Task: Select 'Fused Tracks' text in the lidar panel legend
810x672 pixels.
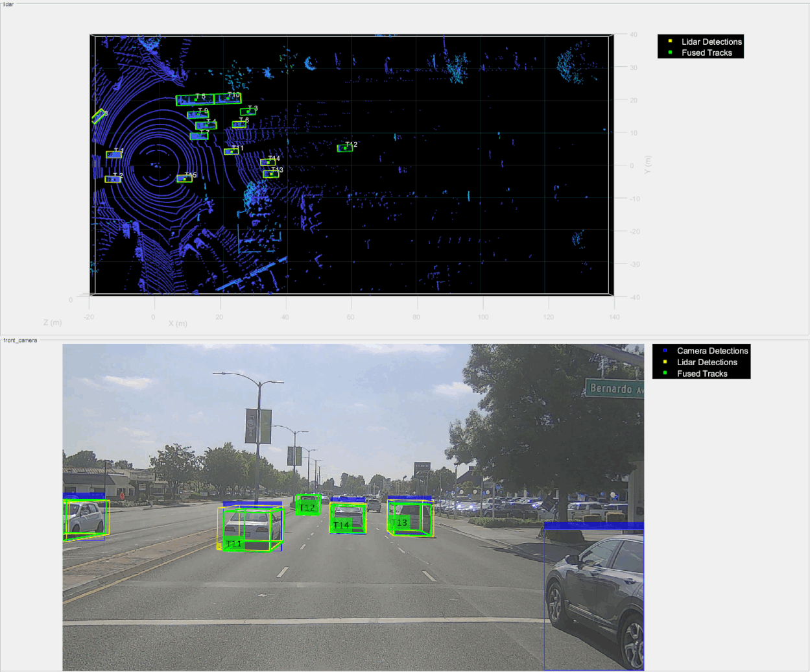Action: pyautogui.click(x=707, y=53)
